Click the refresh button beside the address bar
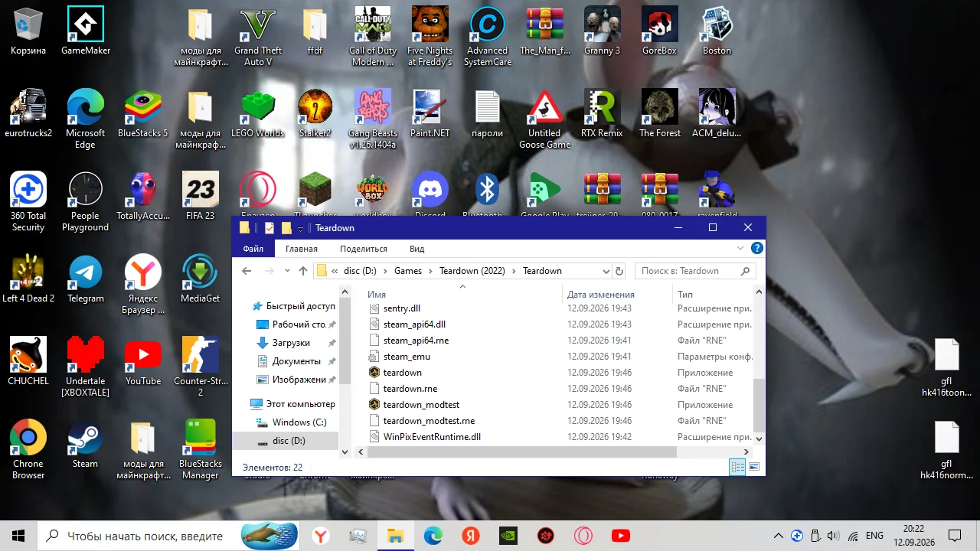The height and width of the screenshot is (551, 980). pos(619,271)
